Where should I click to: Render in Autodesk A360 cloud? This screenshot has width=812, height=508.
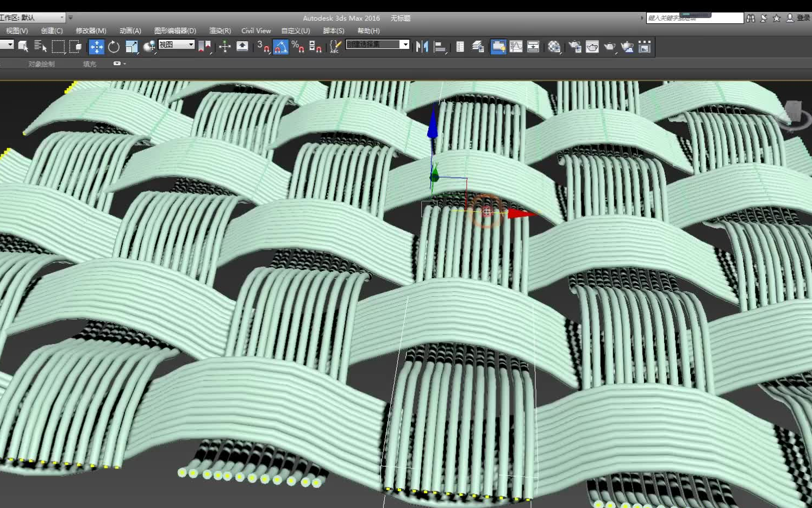point(627,47)
